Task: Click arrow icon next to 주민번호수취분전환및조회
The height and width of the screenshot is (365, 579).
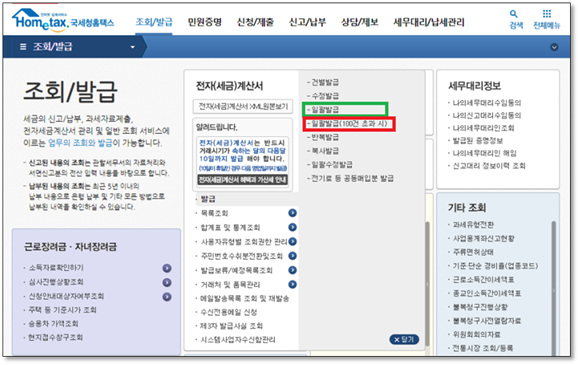Action: point(292,256)
